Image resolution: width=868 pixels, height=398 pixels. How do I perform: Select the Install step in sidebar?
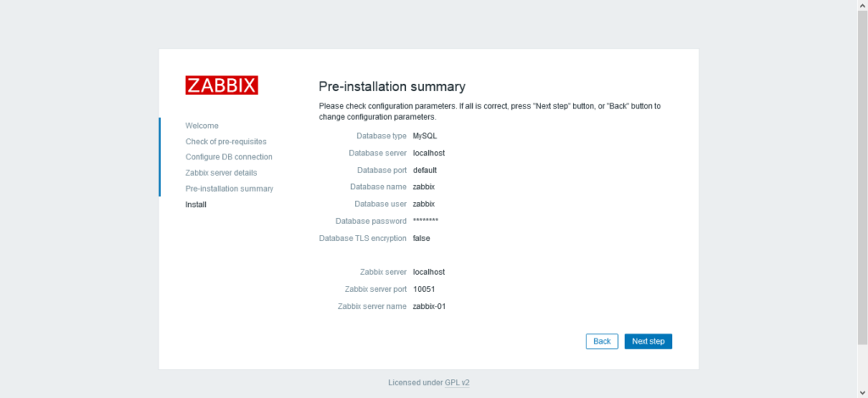(x=196, y=205)
